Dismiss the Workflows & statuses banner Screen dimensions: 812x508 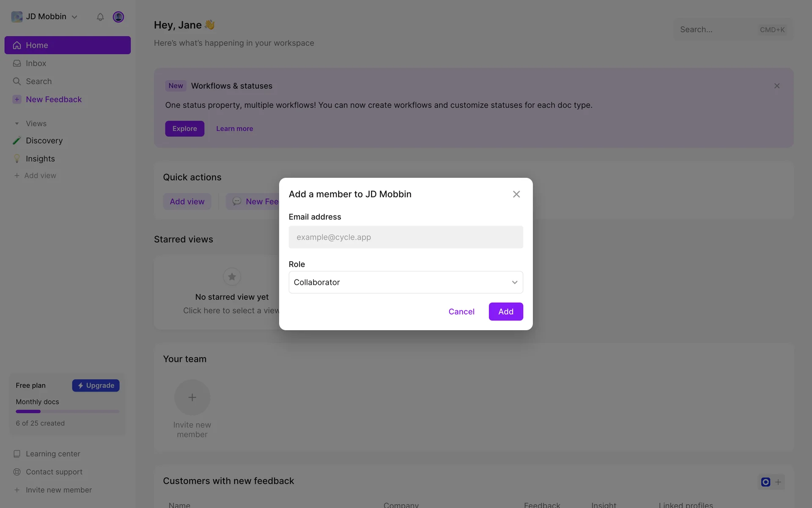click(777, 86)
